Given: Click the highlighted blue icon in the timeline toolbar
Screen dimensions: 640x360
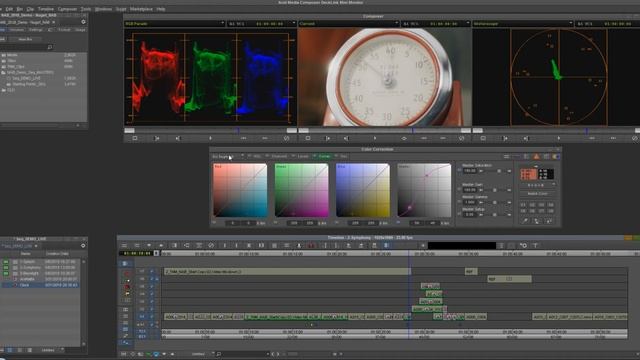Looking at the screenshot, I should [386, 246].
